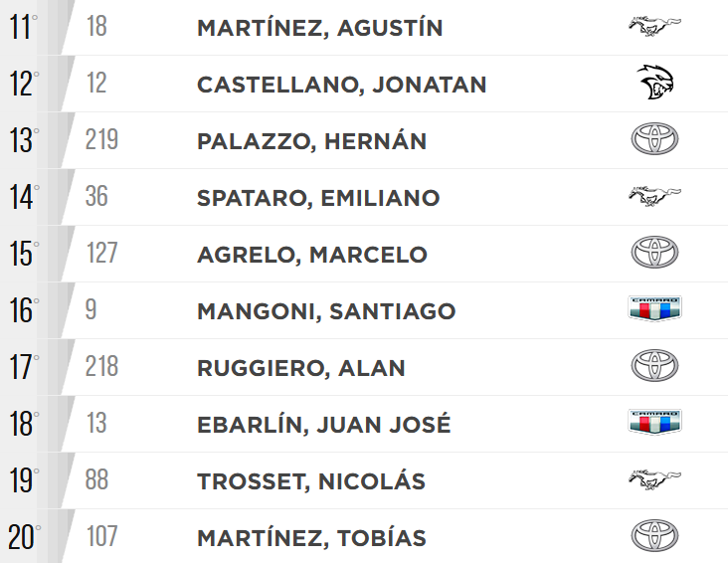Image resolution: width=728 pixels, height=563 pixels.
Task: Click car number 127
Action: pos(101,254)
